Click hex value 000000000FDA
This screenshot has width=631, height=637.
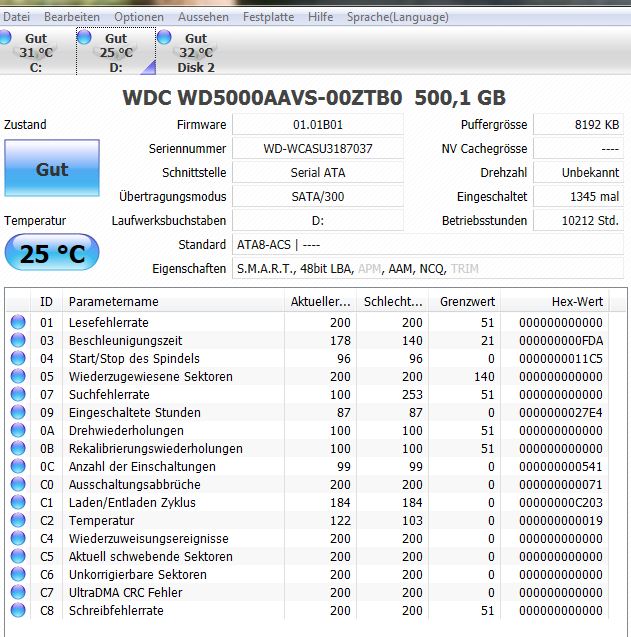561,340
